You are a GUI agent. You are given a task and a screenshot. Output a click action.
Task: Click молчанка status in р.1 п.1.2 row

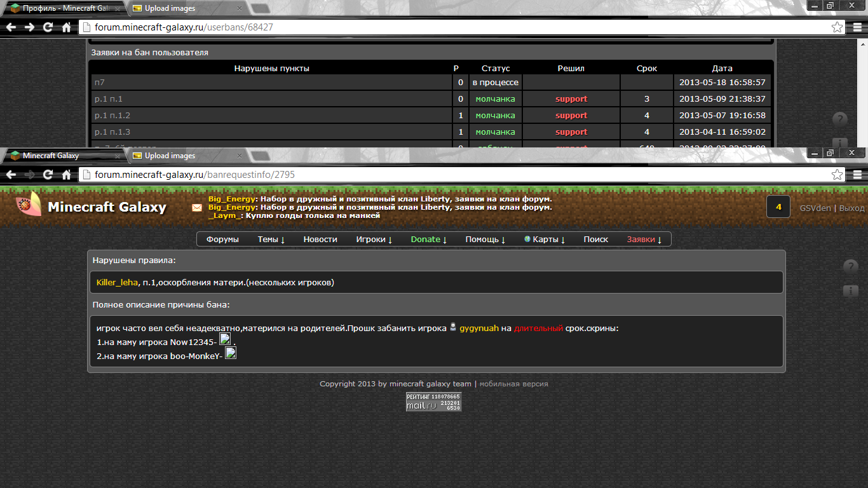[x=495, y=116]
